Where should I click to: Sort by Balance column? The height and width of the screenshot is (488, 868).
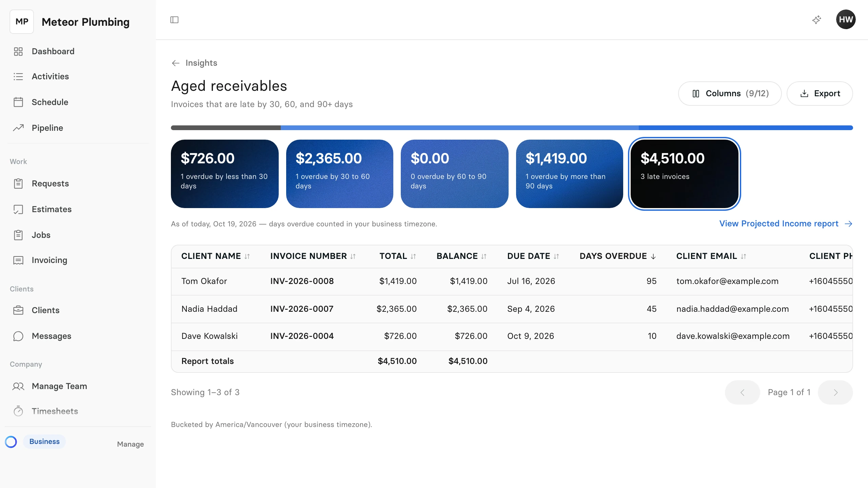pyautogui.click(x=462, y=256)
